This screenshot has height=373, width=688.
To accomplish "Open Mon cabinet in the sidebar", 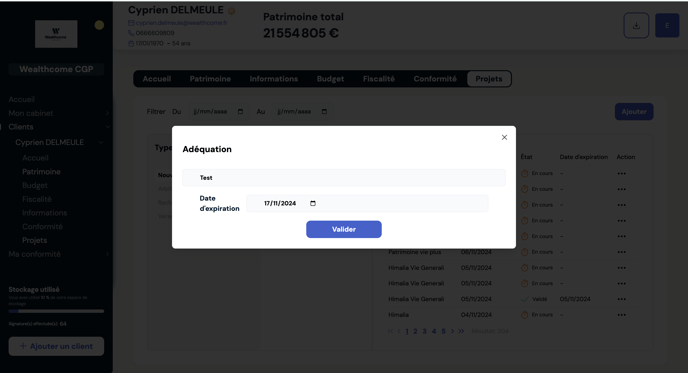I will pos(31,113).
